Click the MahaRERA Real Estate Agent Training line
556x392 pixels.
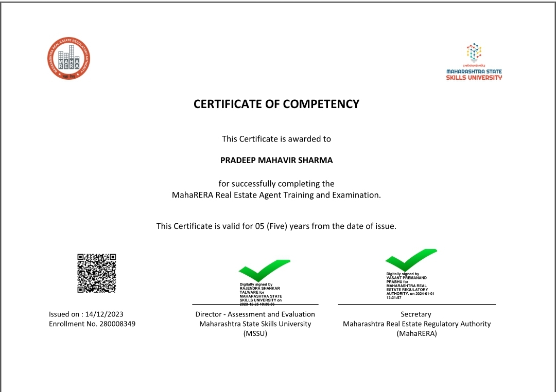pyautogui.click(x=276, y=195)
